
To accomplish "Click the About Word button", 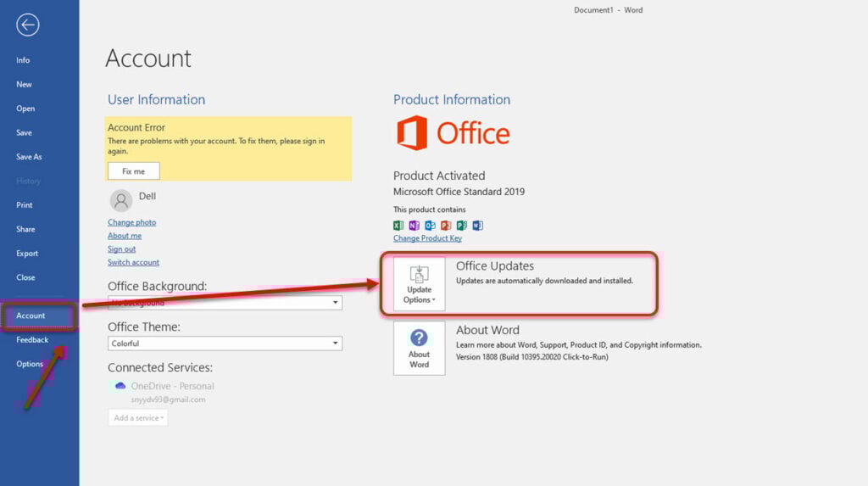I will pos(419,348).
